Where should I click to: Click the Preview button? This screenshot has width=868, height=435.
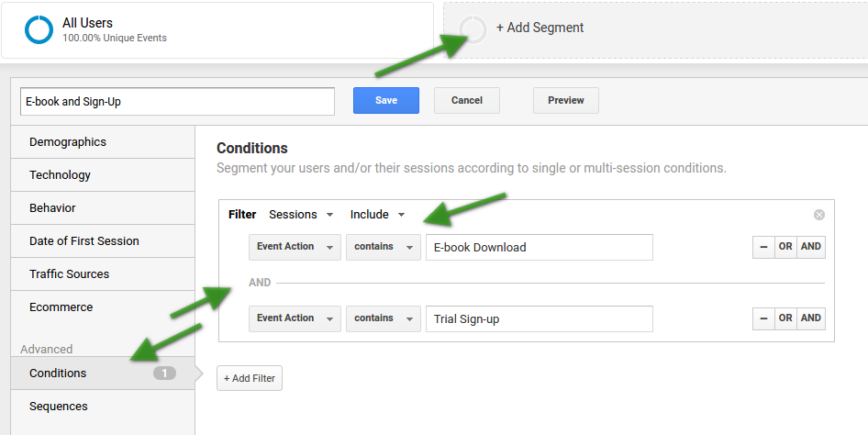[565, 100]
